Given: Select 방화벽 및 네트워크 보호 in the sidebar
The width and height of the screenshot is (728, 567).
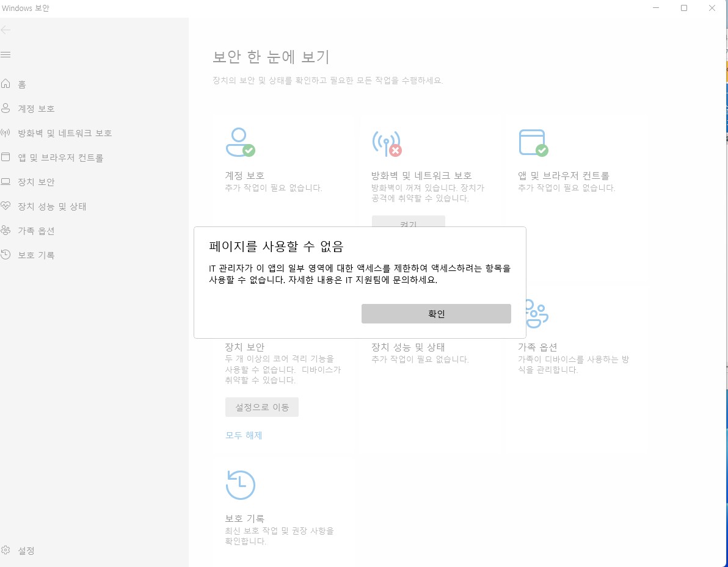Looking at the screenshot, I should click(65, 133).
